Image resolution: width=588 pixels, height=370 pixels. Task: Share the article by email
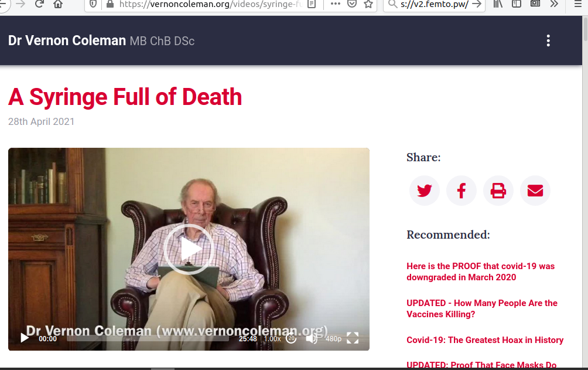pyautogui.click(x=535, y=191)
